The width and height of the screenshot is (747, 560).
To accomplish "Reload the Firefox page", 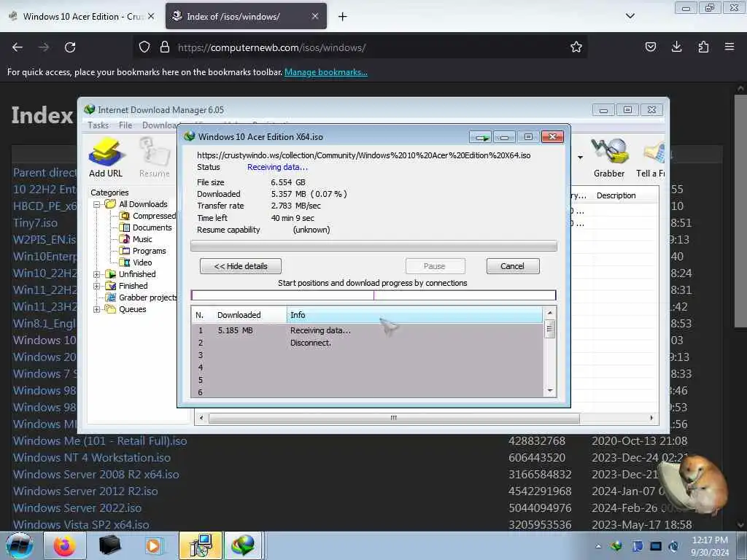I will (70, 47).
